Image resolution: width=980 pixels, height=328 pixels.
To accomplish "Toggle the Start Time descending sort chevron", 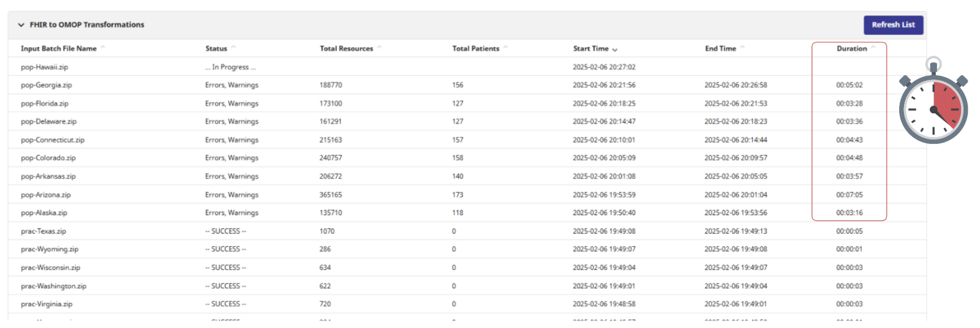I will pos(614,50).
